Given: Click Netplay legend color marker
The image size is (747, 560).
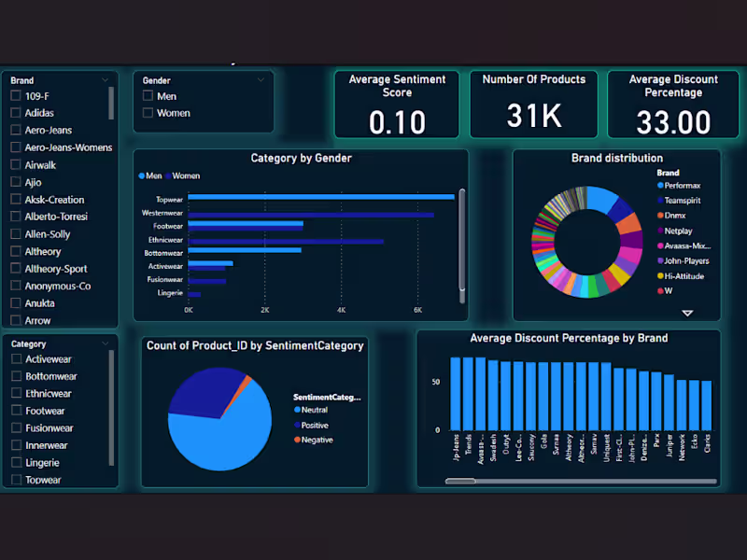Looking at the screenshot, I should [660, 231].
